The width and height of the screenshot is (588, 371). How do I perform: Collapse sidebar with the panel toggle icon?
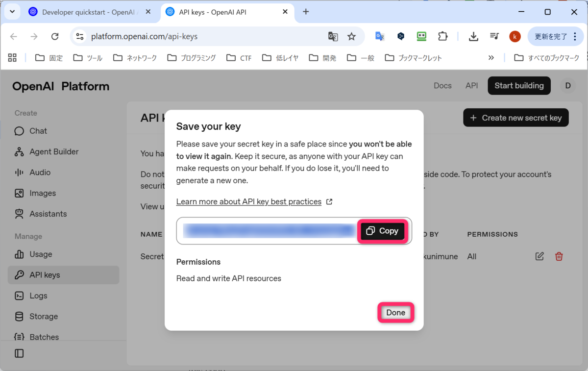coord(19,353)
